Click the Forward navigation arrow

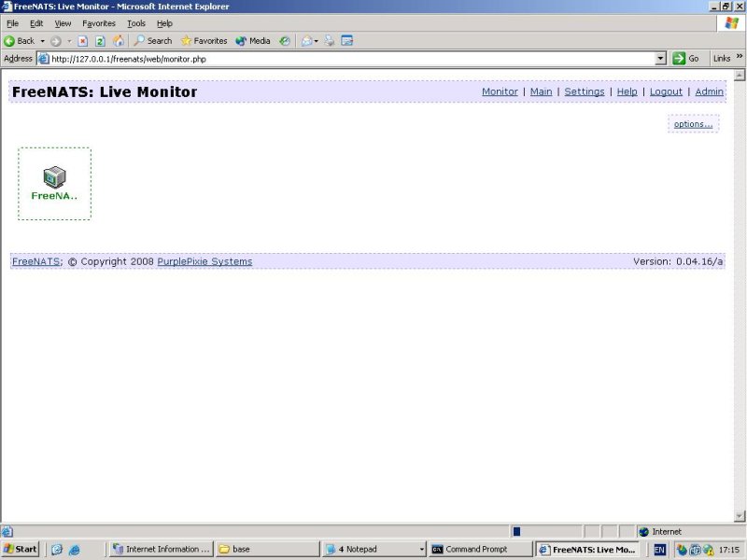pyautogui.click(x=56, y=41)
